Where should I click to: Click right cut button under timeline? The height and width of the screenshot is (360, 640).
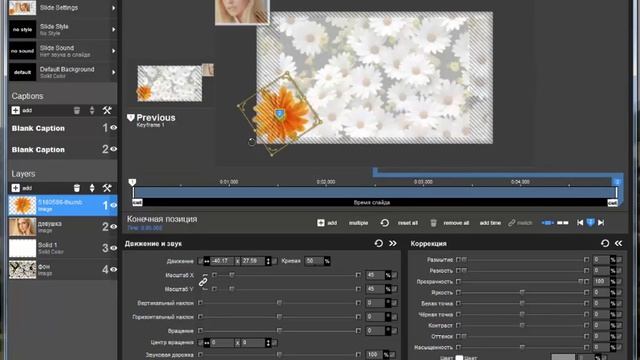(x=612, y=202)
